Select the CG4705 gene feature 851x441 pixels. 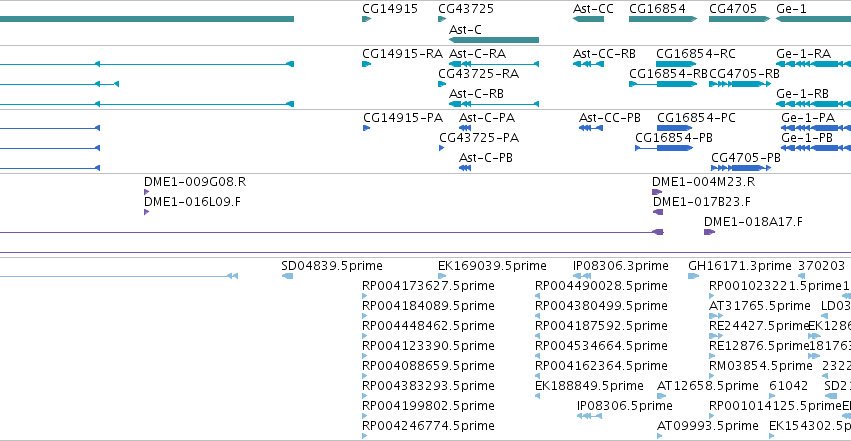(739, 19)
